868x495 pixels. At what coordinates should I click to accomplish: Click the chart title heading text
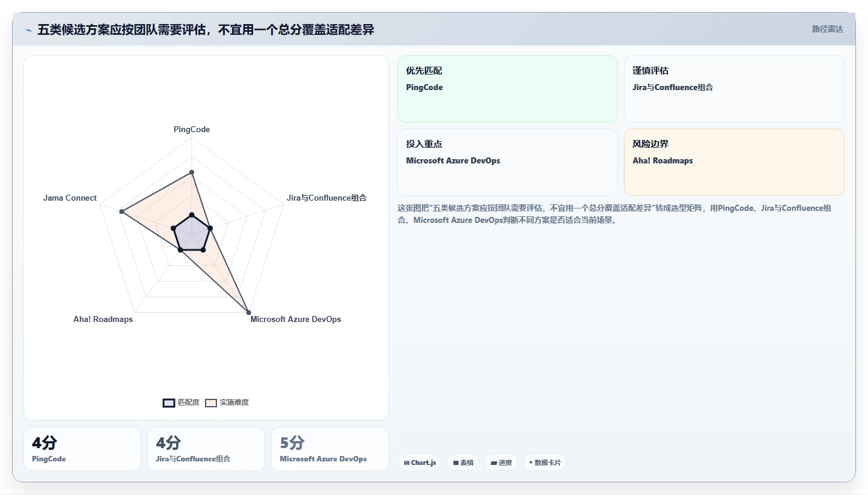point(206,29)
